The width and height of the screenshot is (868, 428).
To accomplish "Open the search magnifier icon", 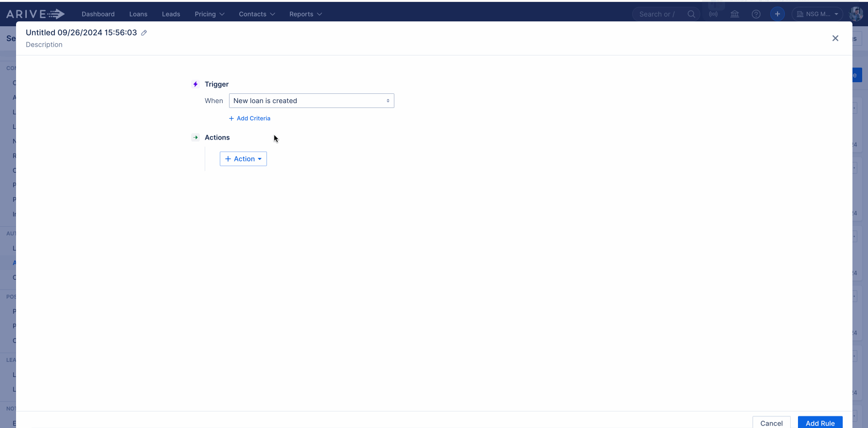I will tap(691, 14).
